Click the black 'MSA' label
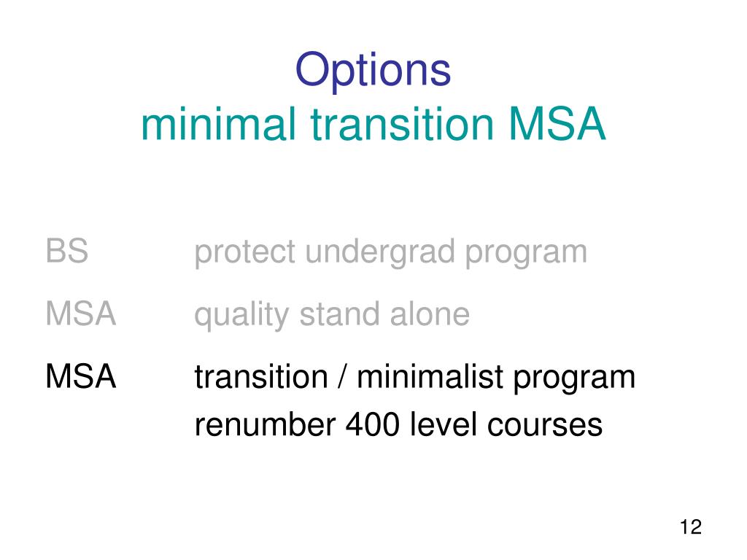The height and width of the screenshot is (560, 747). point(81,376)
